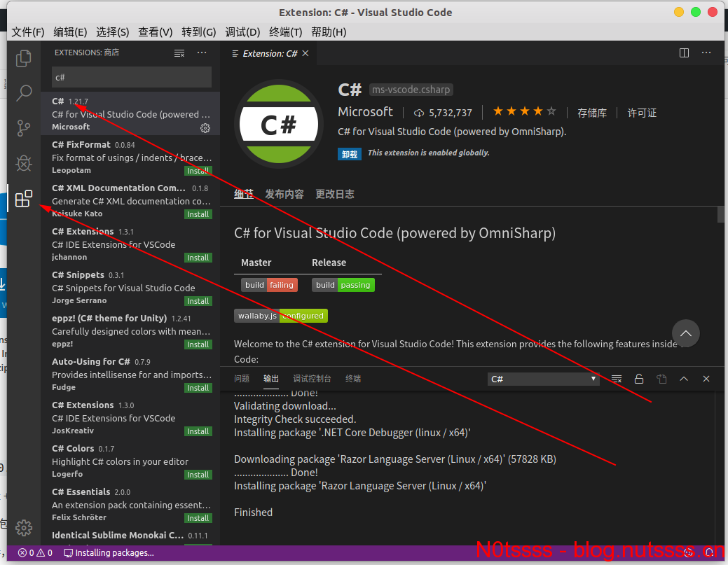The image size is (728, 565).
Task: Open the Manage gear at activity bar bottom
Action: point(24,527)
